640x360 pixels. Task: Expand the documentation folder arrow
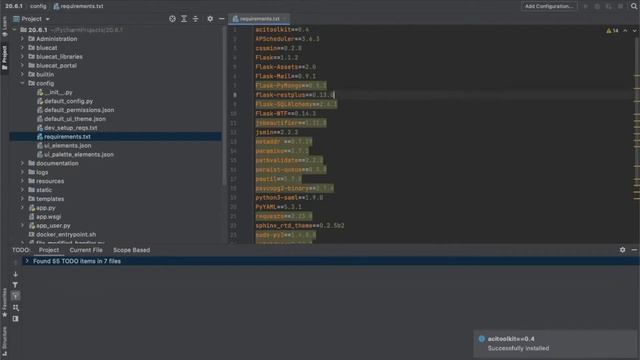point(22,163)
